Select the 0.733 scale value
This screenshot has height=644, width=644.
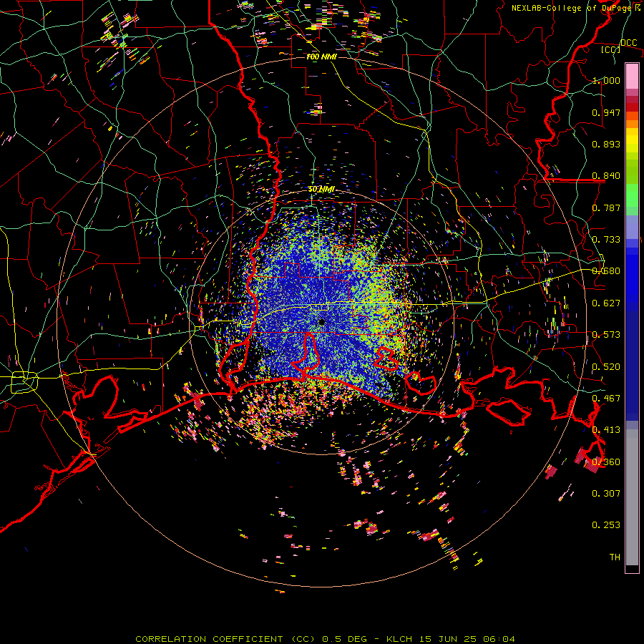(x=606, y=240)
